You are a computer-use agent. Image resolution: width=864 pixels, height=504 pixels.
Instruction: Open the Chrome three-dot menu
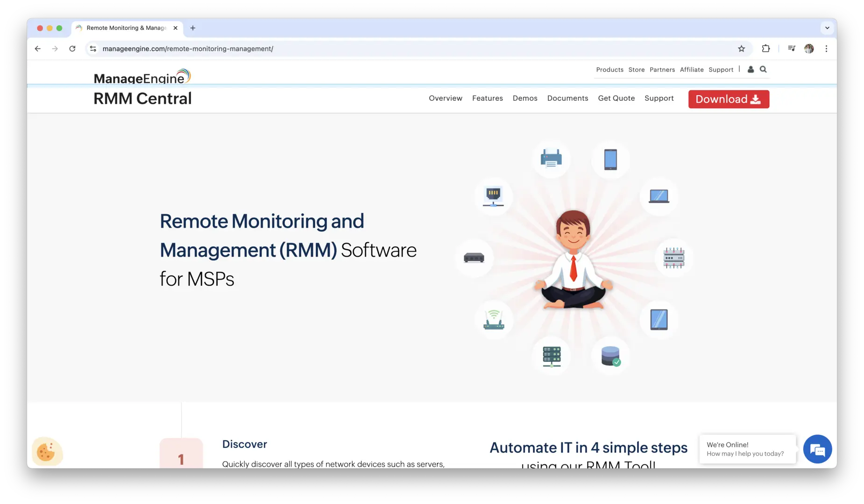826,49
